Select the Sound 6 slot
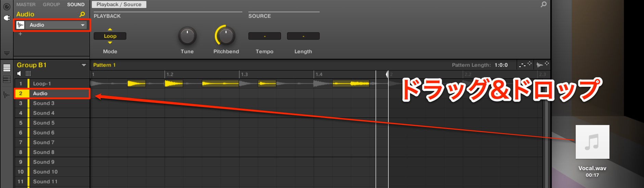The image size is (644, 188). pyautogui.click(x=52, y=132)
